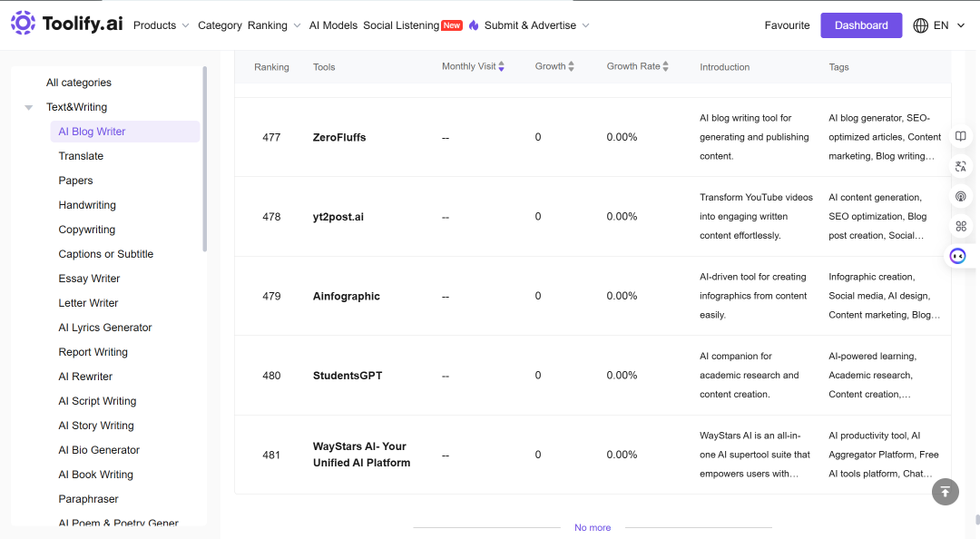Click the StudentsGPT introduction text
This screenshot has height=539, width=980.
(x=749, y=375)
